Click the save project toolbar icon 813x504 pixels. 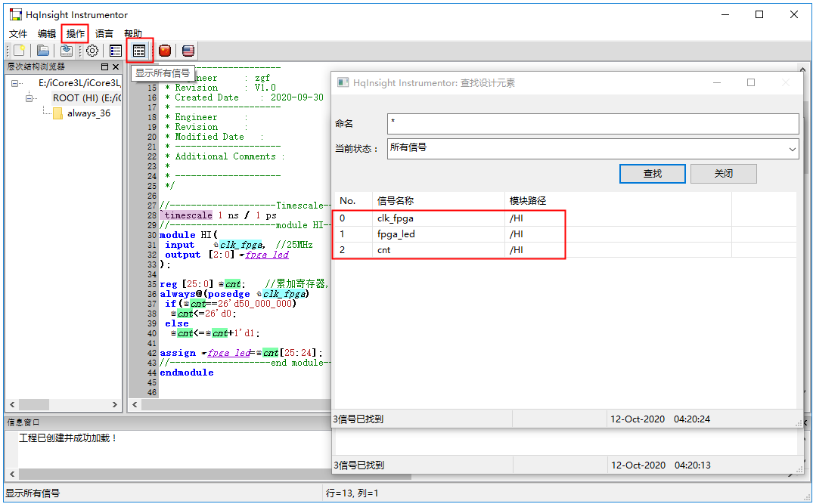[67, 51]
